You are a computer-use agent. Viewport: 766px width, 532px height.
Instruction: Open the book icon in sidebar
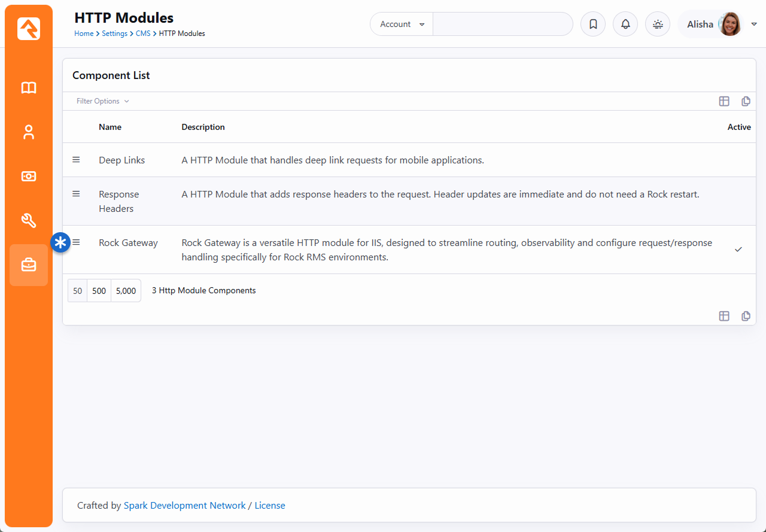[x=29, y=88]
